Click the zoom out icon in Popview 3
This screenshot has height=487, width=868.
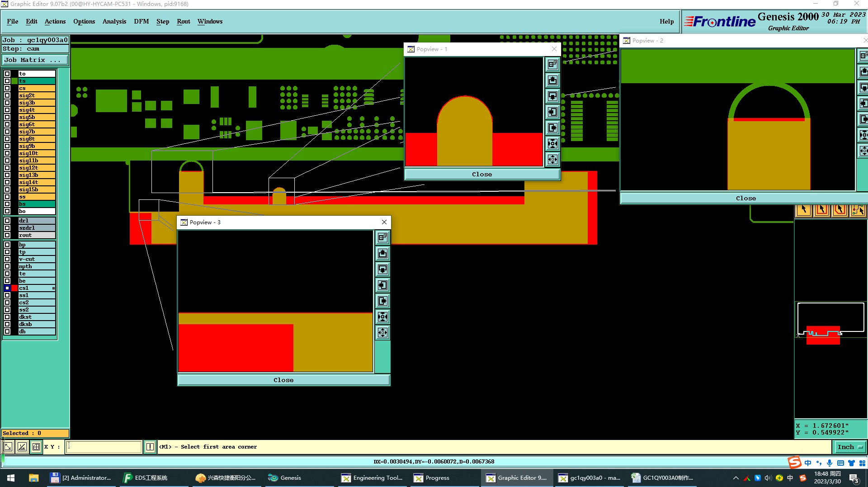click(382, 333)
